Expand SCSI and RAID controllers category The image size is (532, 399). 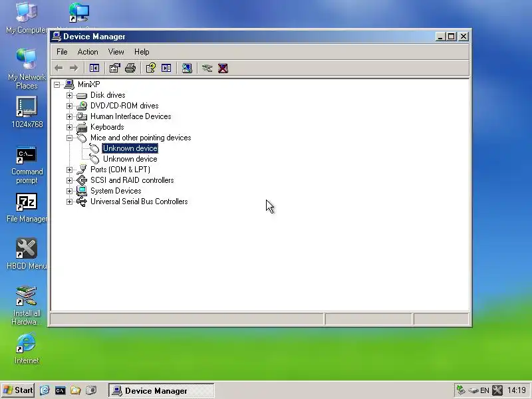(70, 180)
